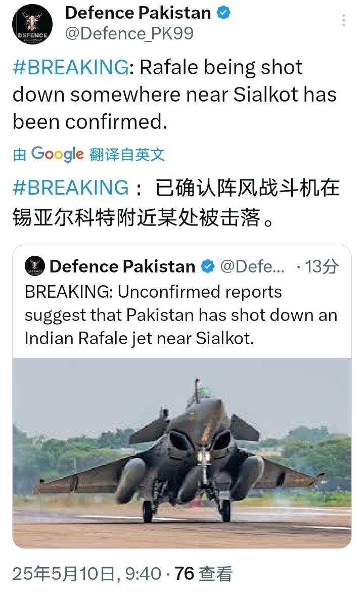Click quoted tweet author name Defence Pakistan
364x596 pixels.
[x=122, y=266]
